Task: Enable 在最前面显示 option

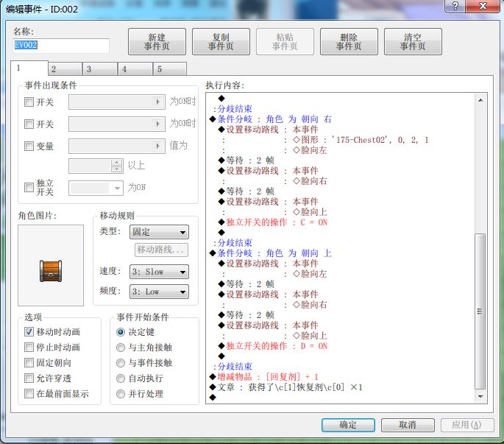Action: click(x=29, y=393)
